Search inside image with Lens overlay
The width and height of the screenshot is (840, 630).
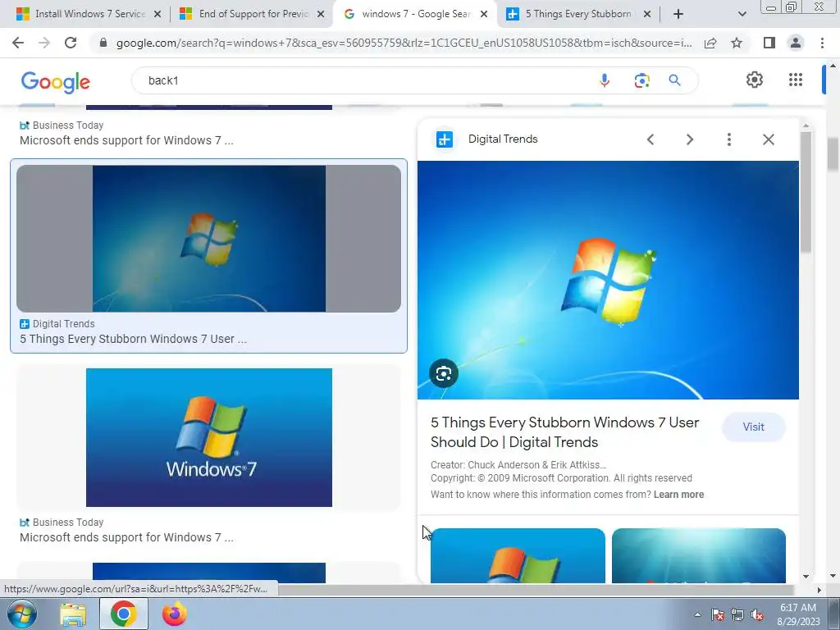[x=444, y=373]
